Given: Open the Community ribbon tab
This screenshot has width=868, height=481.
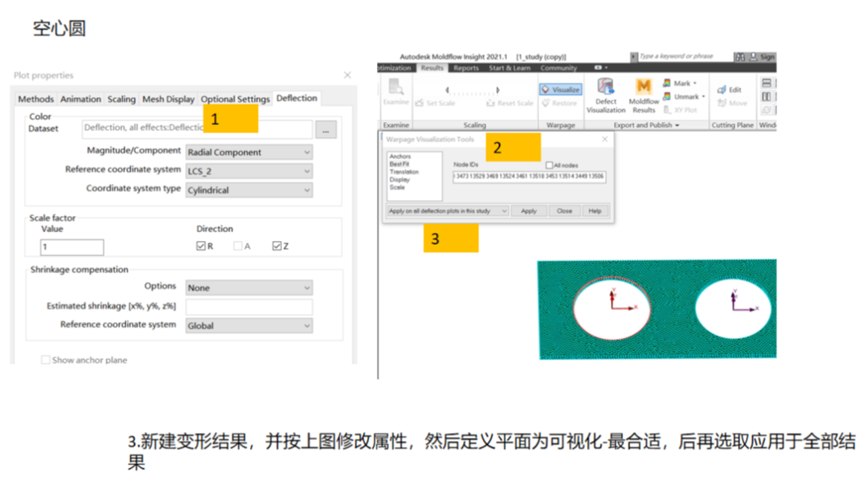Looking at the screenshot, I should [x=559, y=68].
